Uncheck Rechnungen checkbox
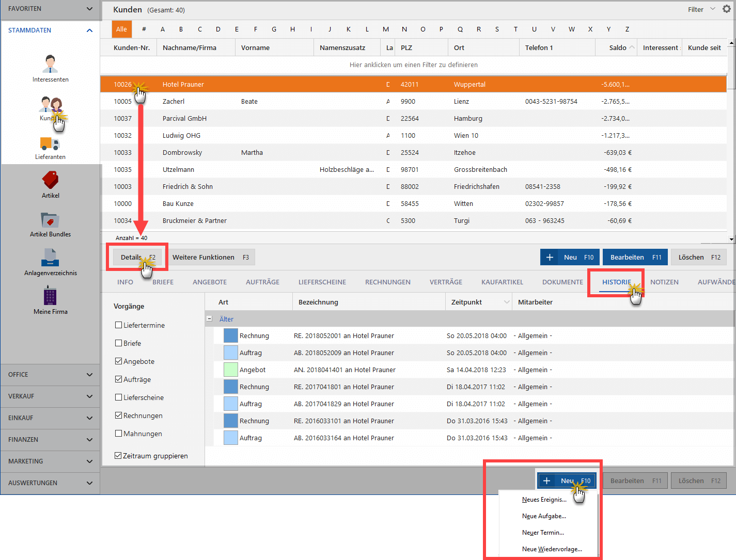 point(118,415)
